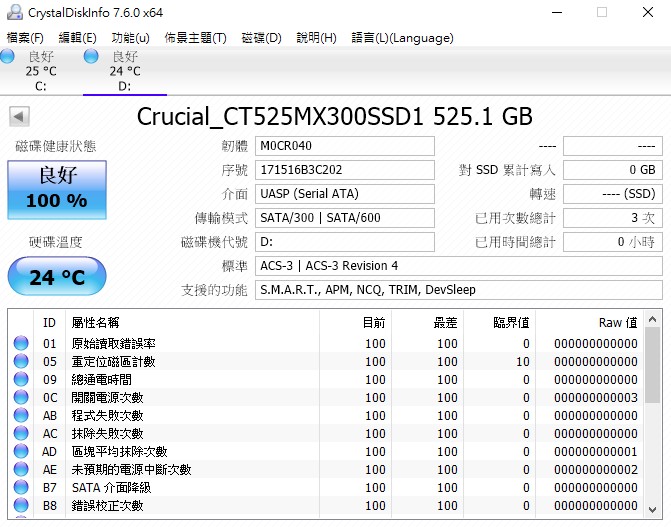Select the 程式失敗次數 attribute row

point(327,415)
